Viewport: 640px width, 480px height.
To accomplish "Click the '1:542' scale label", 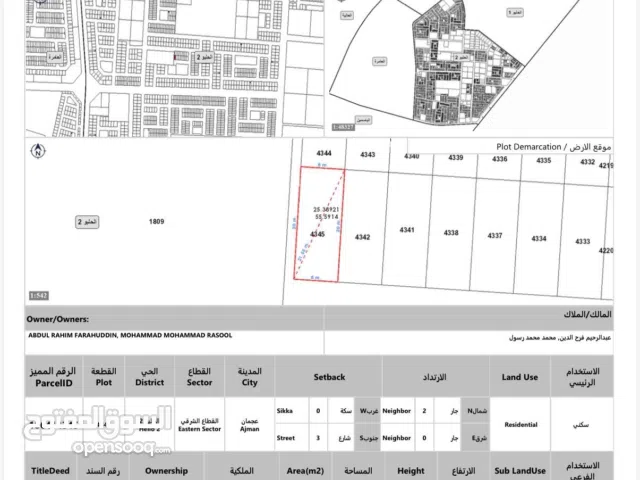I will [39, 296].
